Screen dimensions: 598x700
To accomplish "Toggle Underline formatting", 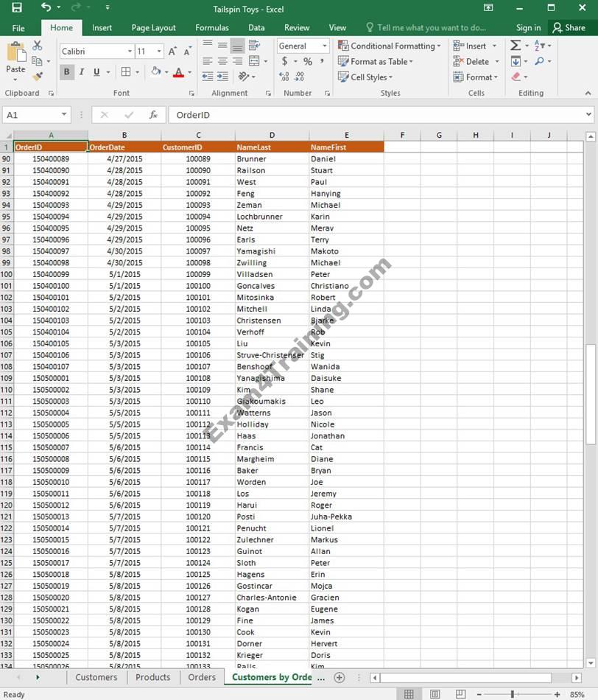I will pos(96,72).
